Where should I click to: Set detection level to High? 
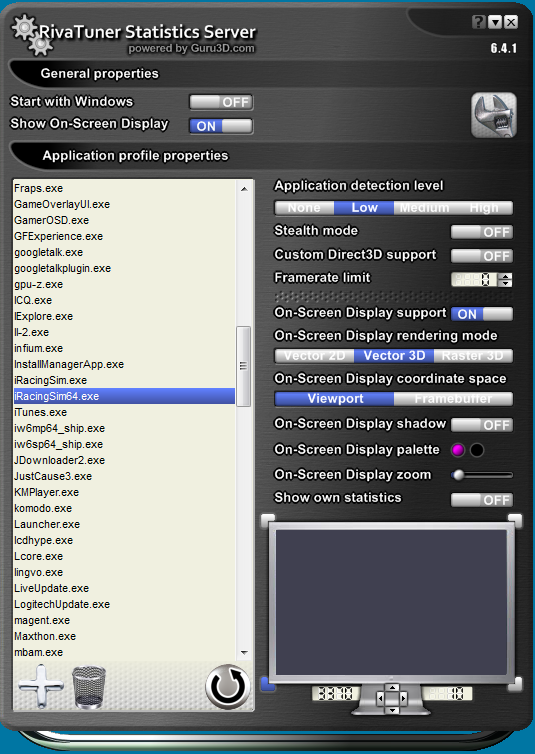[x=484, y=208]
